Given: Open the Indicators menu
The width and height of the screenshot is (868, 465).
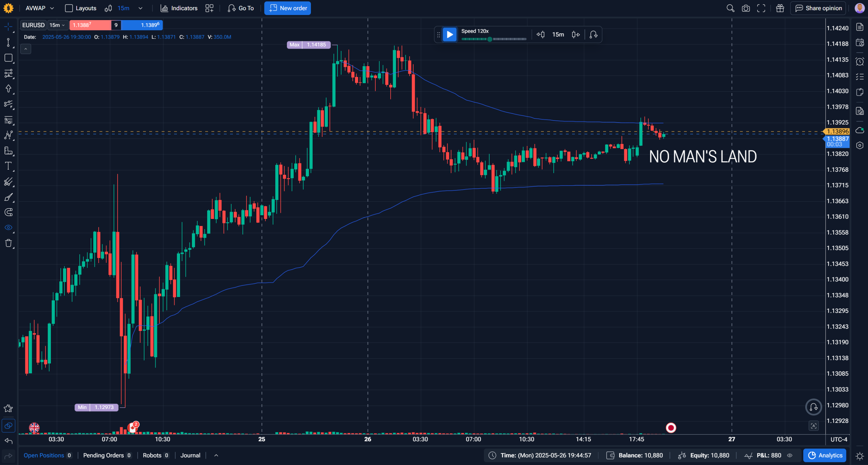Looking at the screenshot, I should [x=179, y=8].
